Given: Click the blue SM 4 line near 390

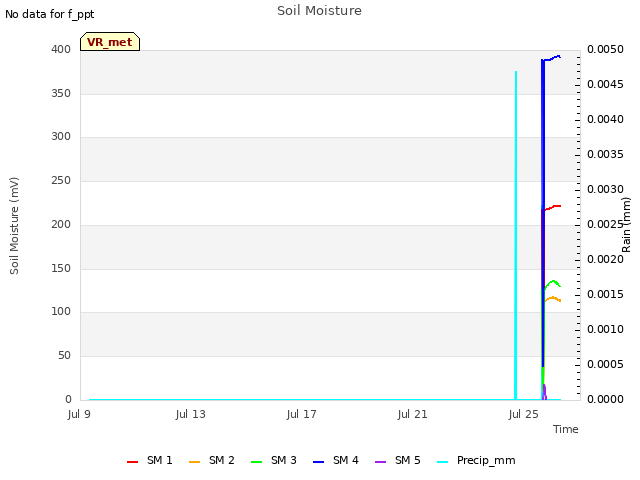Looking at the screenshot, I should [552, 59].
